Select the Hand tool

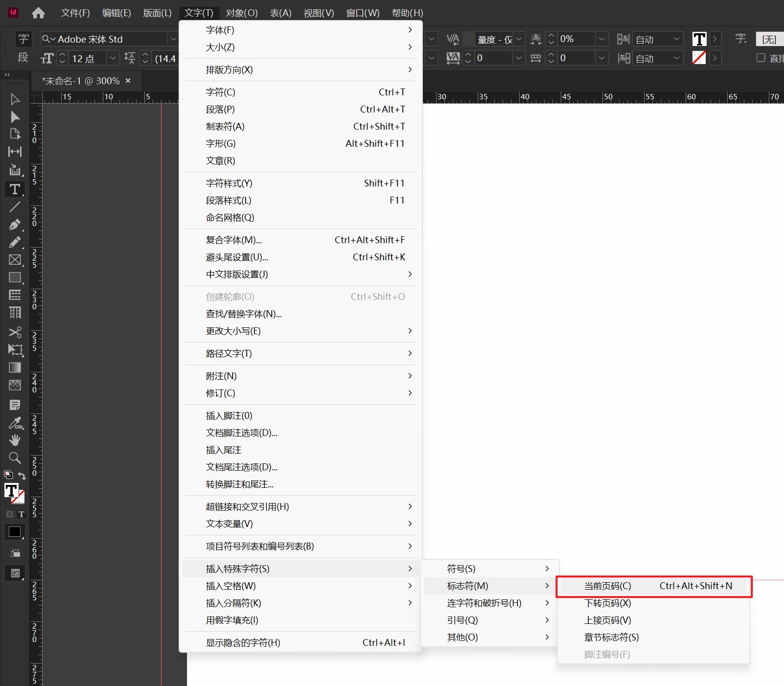pyautogui.click(x=15, y=440)
